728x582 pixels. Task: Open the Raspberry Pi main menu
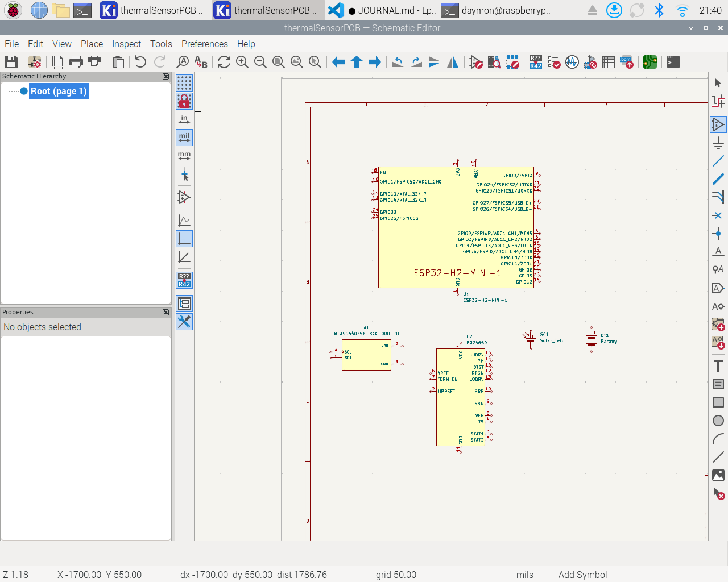13,10
